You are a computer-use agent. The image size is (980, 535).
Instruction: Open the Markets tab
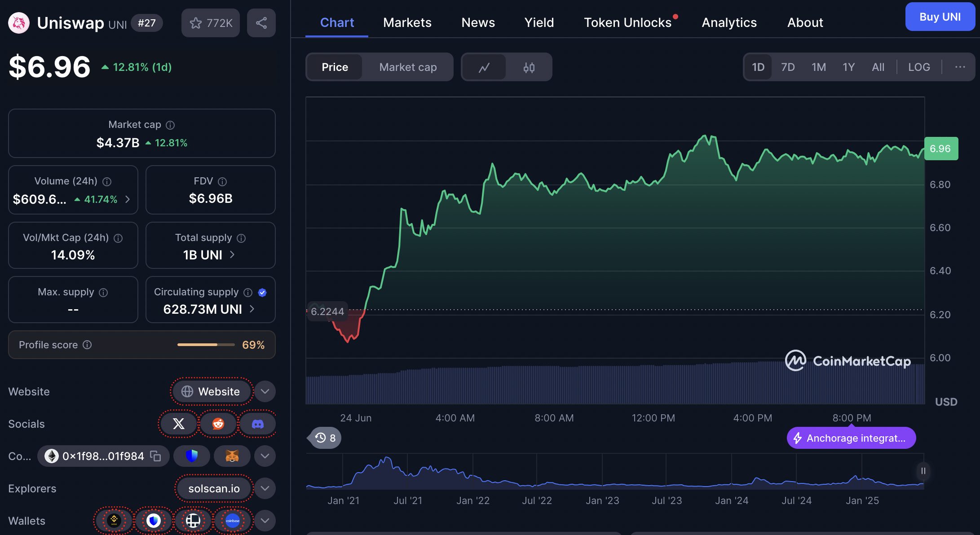[407, 22]
